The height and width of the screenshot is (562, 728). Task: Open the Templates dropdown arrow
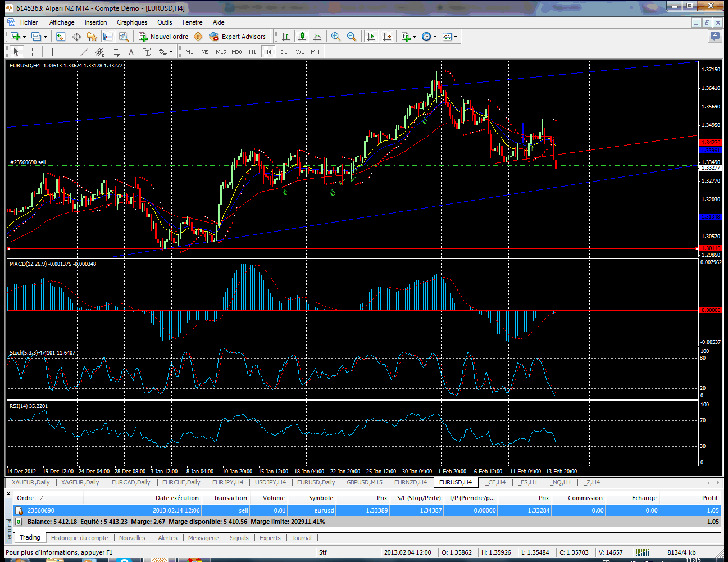(x=456, y=37)
